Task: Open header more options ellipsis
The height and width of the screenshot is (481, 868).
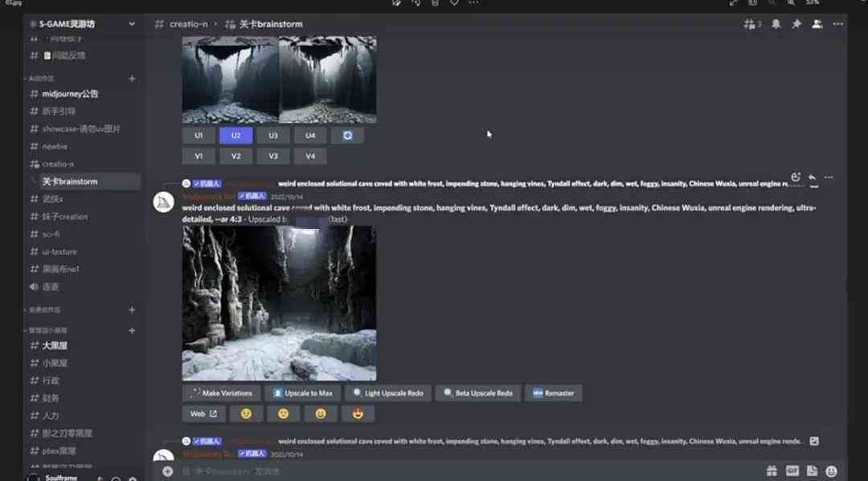Action: pyautogui.click(x=837, y=24)
